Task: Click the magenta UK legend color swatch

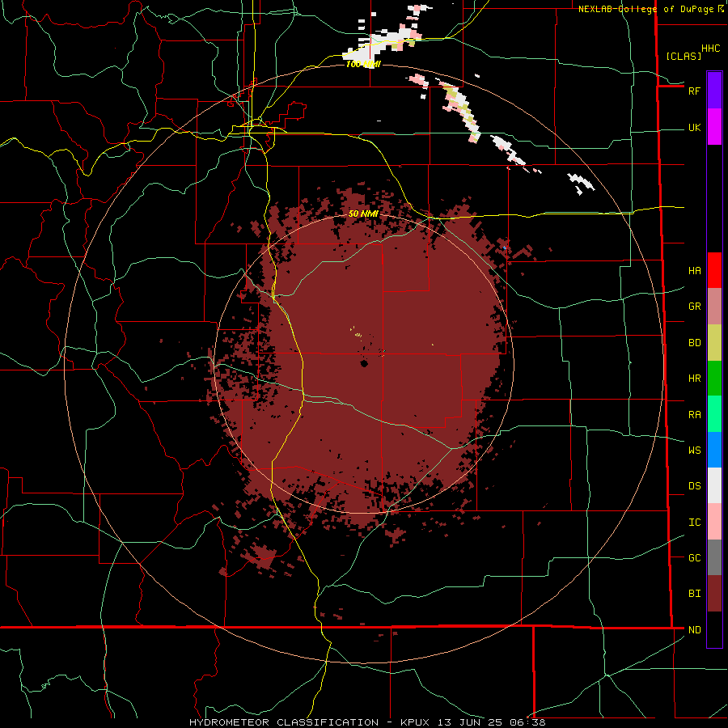Action: pos(714,127)
